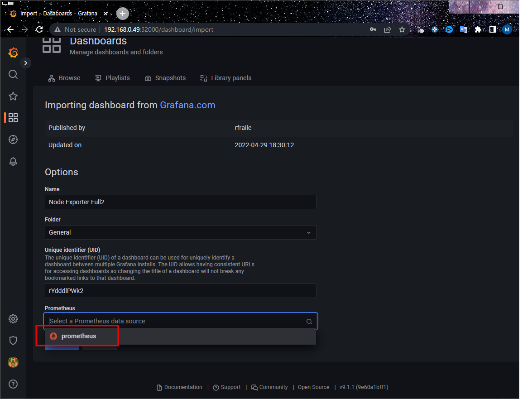Click the Not secure warning indicator
The image size is (532, 399).
[x=75, y=29]
